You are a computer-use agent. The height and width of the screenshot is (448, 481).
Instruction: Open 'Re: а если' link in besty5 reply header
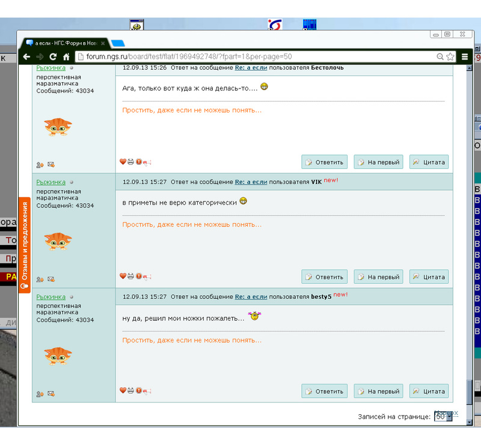(x=251, y=296)
